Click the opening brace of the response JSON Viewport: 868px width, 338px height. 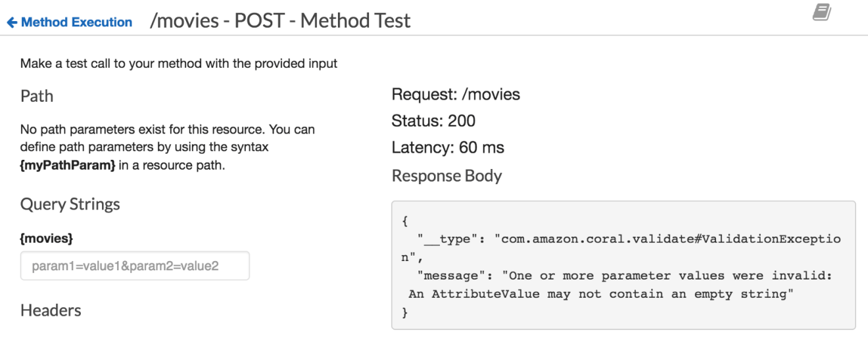tap(404, 221)
